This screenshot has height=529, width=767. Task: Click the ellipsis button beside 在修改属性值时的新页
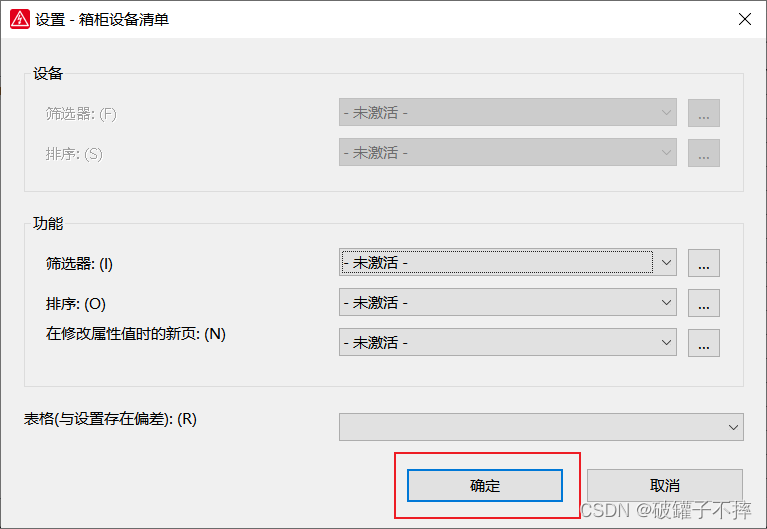(x=704, y=343)
